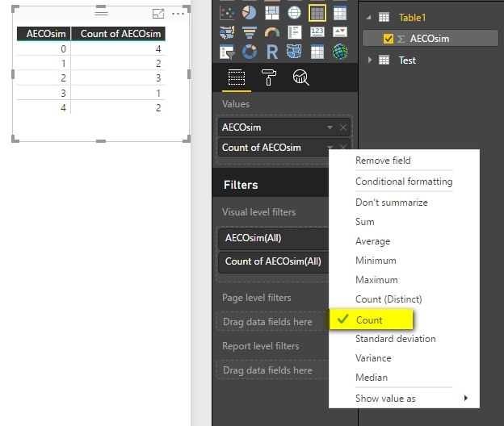Screen dimensions: 504x426
Task: Open focus mode on the table visual
Action: point(158,14)
